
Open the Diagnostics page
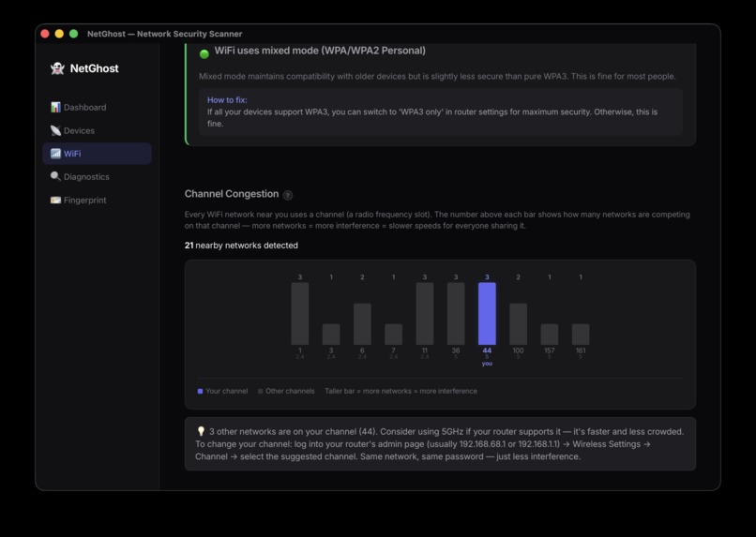(97, 176)
